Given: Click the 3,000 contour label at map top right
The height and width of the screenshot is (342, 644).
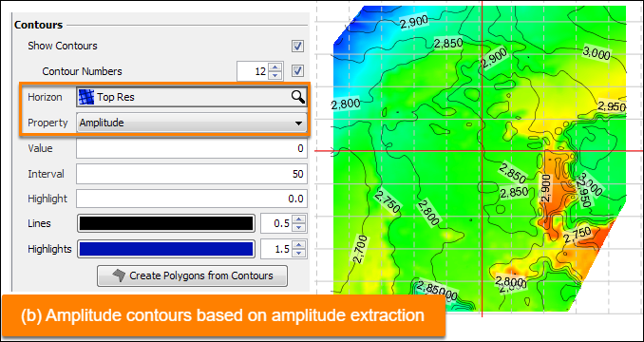Looking at the screenshot, I should coord(596,54).
